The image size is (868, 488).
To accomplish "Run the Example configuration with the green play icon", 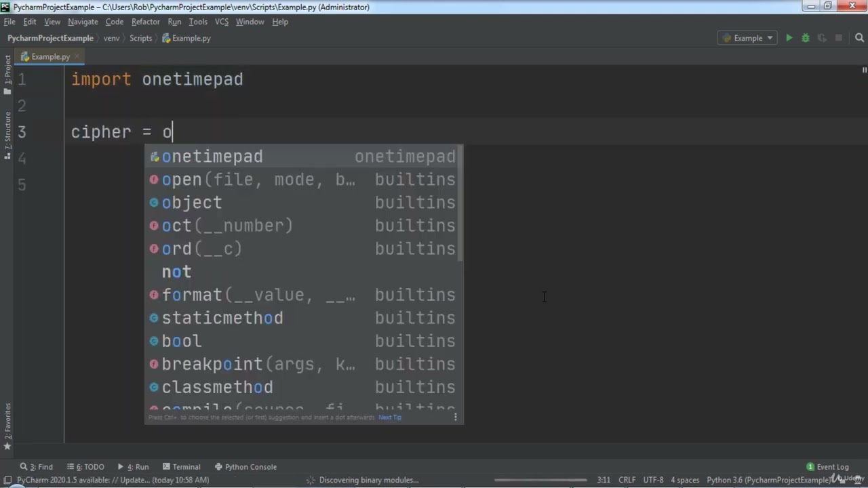I will pos(789,39).
